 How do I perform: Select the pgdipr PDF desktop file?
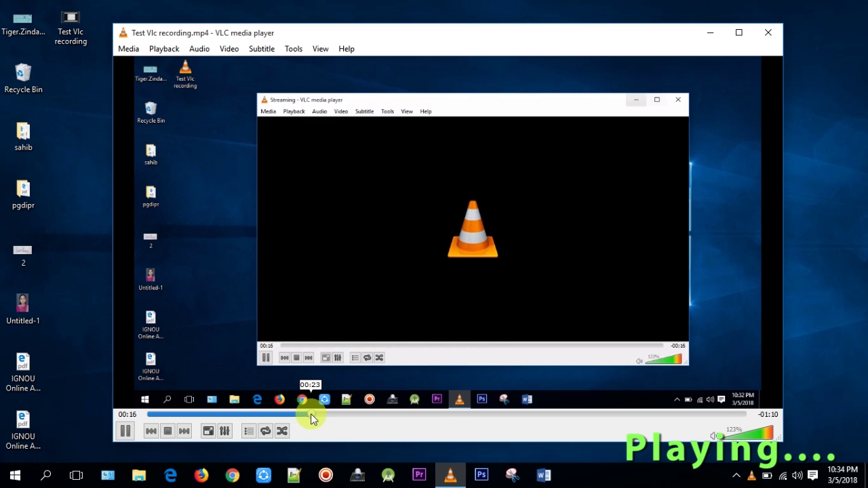[23, 195]
